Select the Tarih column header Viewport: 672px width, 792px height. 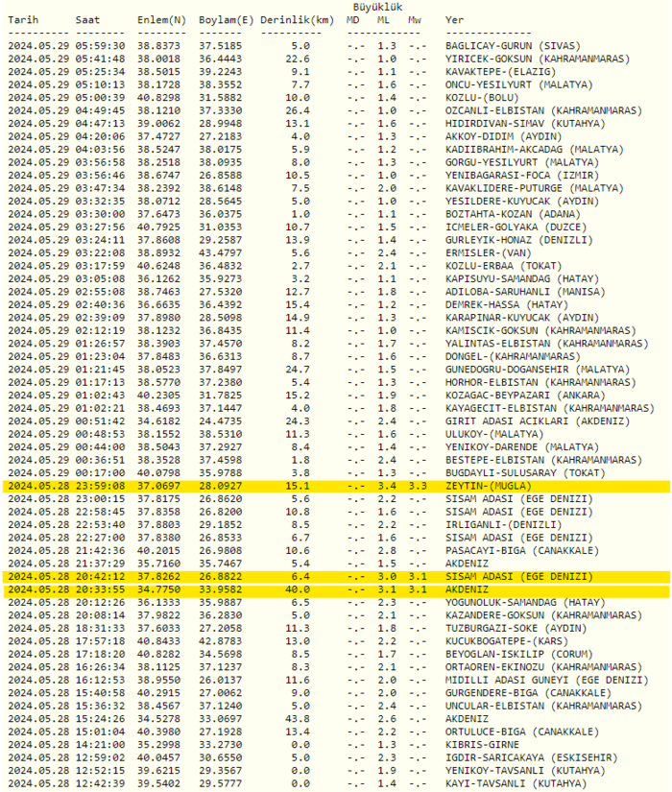23,20
